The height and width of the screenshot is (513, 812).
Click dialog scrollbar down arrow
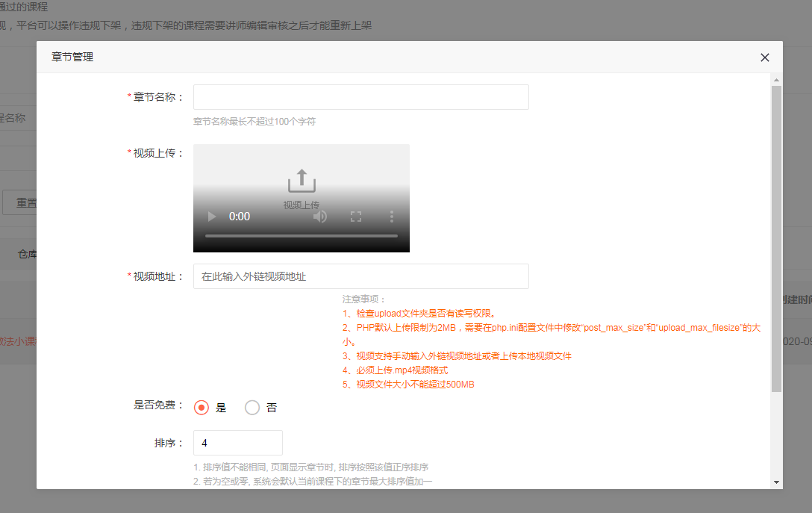pyautogui.click(x=776, y=482)
